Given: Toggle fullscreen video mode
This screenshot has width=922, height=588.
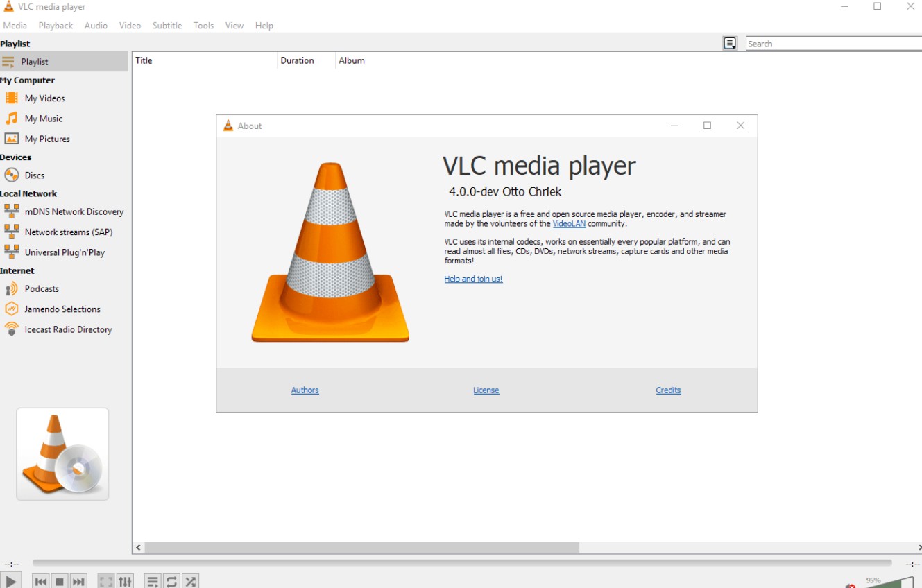Looking at the screenshot, I should click(x=105, y=581).
